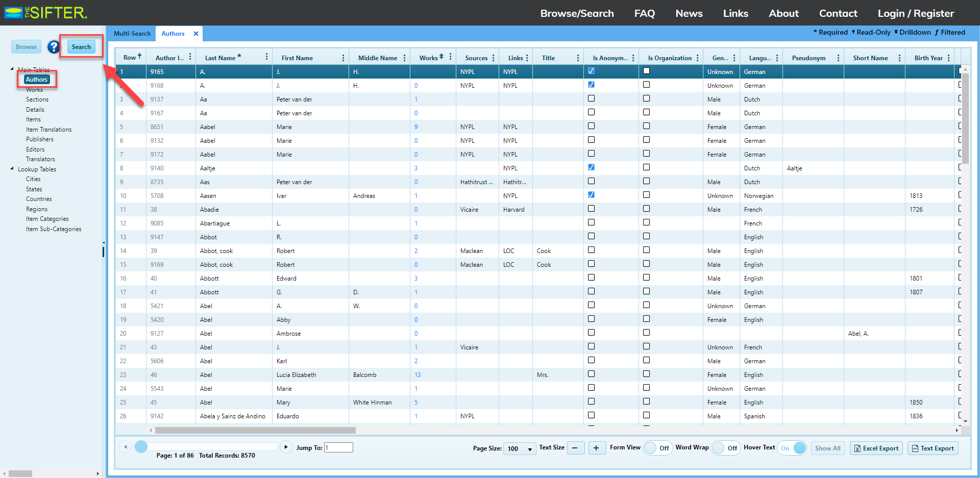Increase text size with plus button
This screenshot has width=980, height=478.
596,448
